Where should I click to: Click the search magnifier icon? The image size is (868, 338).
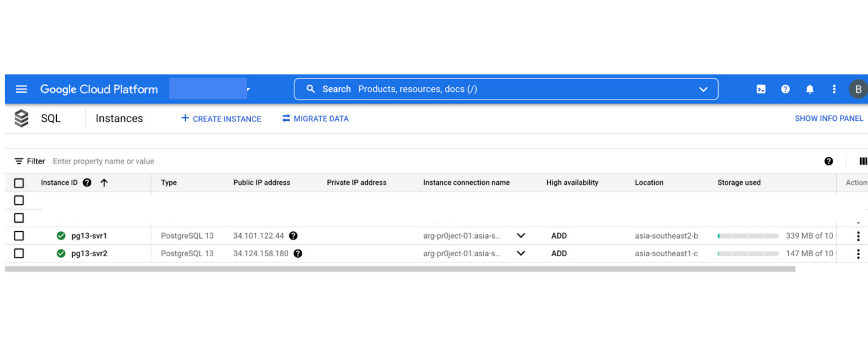pos(311,89)
